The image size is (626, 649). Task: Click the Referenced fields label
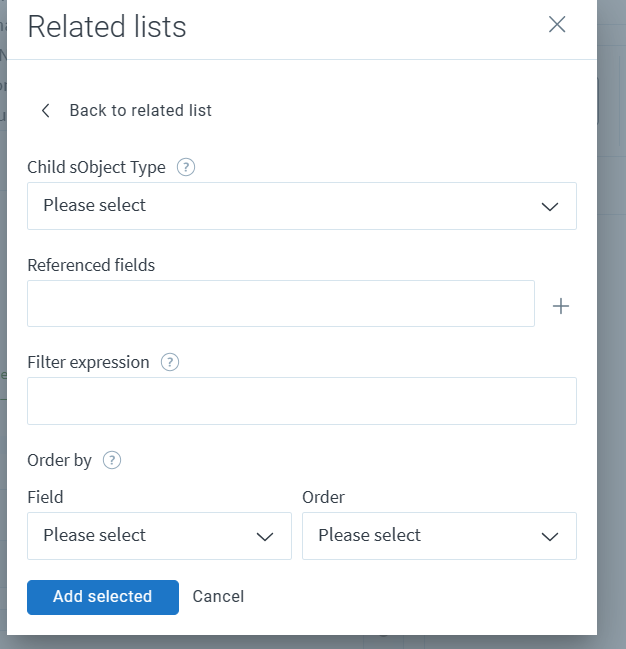pos(91,265)
